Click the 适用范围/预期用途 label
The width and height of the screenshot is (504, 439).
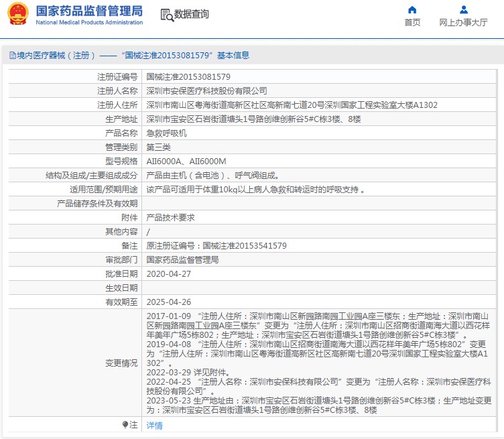coord(104,190)
